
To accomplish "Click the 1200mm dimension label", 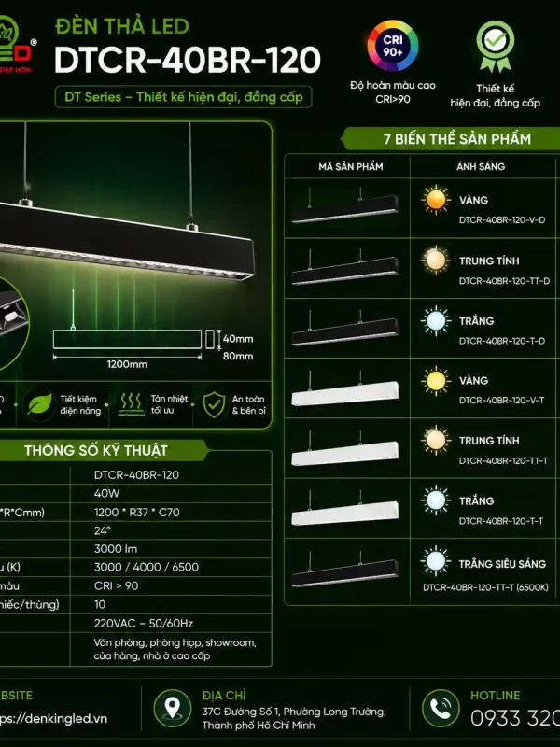I will coord(127,364).
